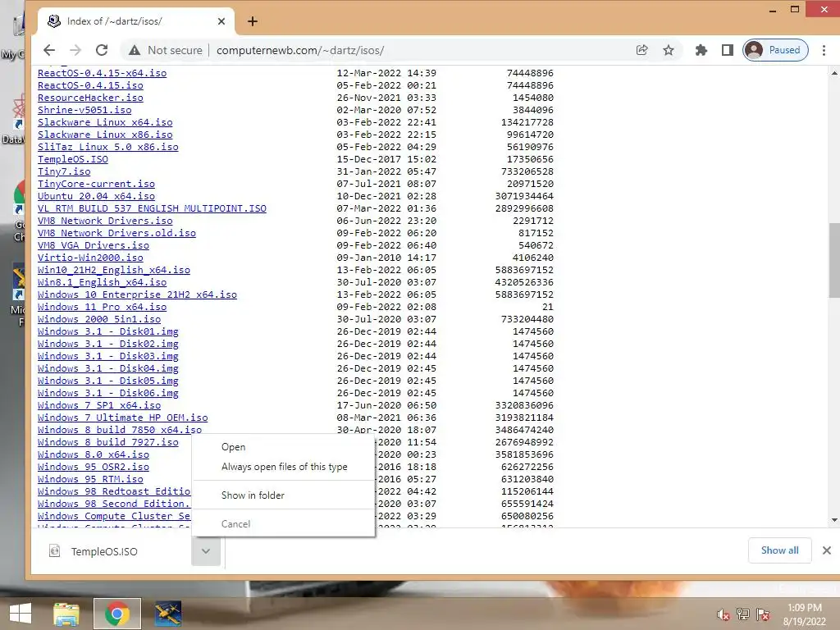Image resolution: width=840 pixels, height=630 pixels.
Task: Click the Windows_11_Pro_x64.iso link
Action: [102, 307]
